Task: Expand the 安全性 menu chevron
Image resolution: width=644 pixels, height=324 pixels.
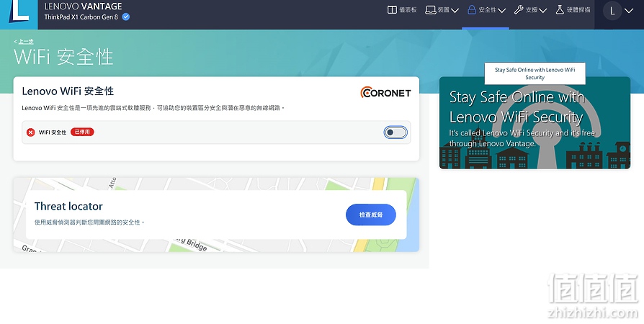Action: tap(501, 11)
